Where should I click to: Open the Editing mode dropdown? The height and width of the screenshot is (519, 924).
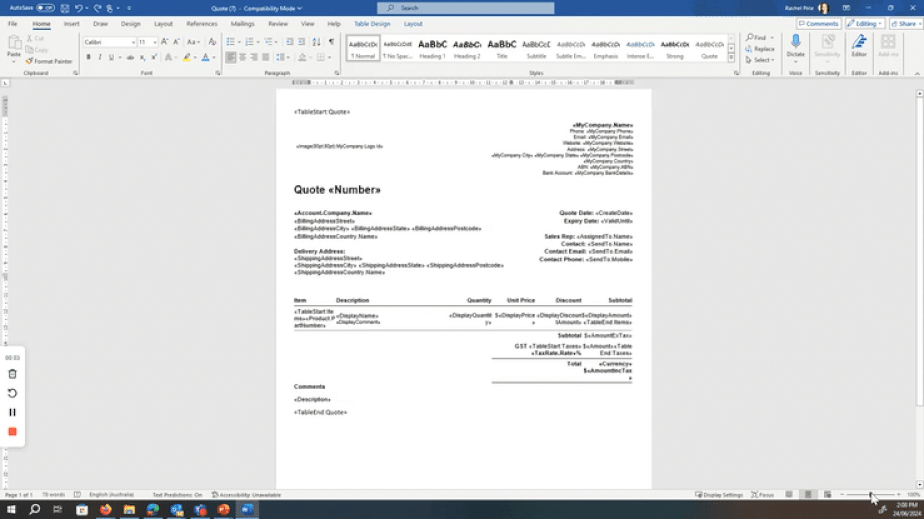tap(864, 23)
